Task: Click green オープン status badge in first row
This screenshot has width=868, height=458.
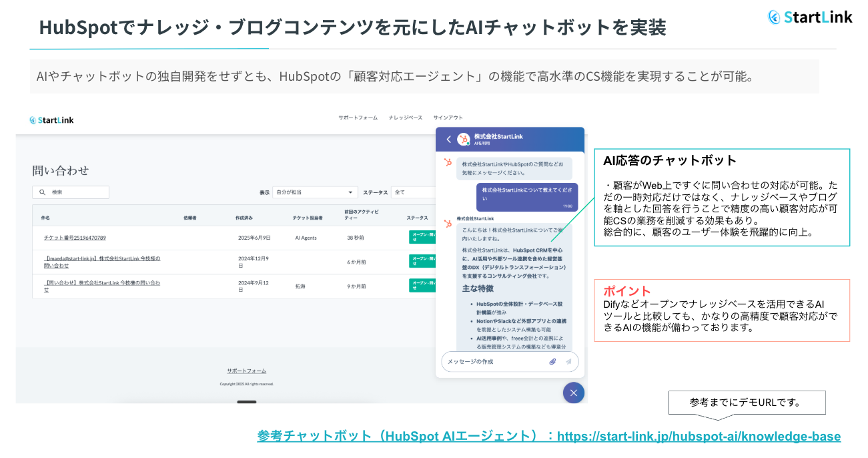Action: [x=422, y=238]
